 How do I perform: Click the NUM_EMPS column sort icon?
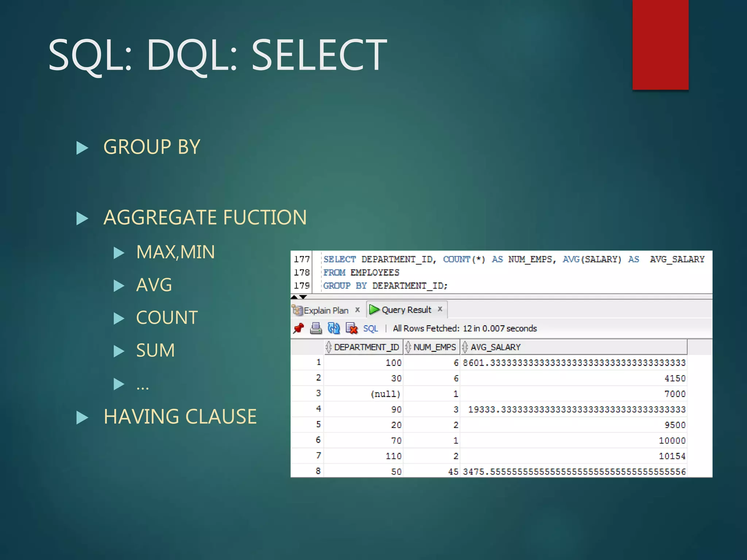pyautogui.click(x=408, y=347)
